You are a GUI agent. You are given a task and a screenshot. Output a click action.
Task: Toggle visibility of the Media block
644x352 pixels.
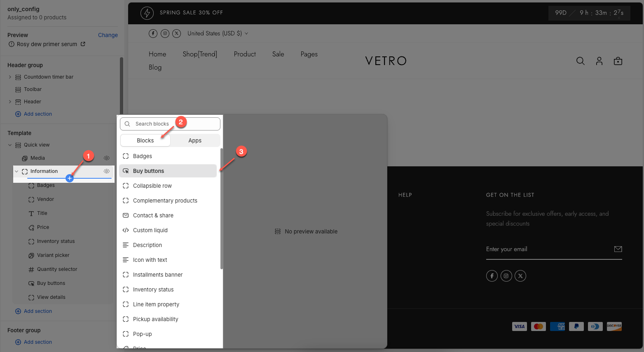[x=107, y=158]
